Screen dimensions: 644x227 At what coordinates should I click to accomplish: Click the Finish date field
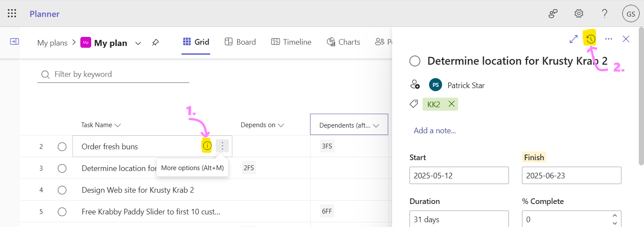pyautogui.click(x=571, y=175)
